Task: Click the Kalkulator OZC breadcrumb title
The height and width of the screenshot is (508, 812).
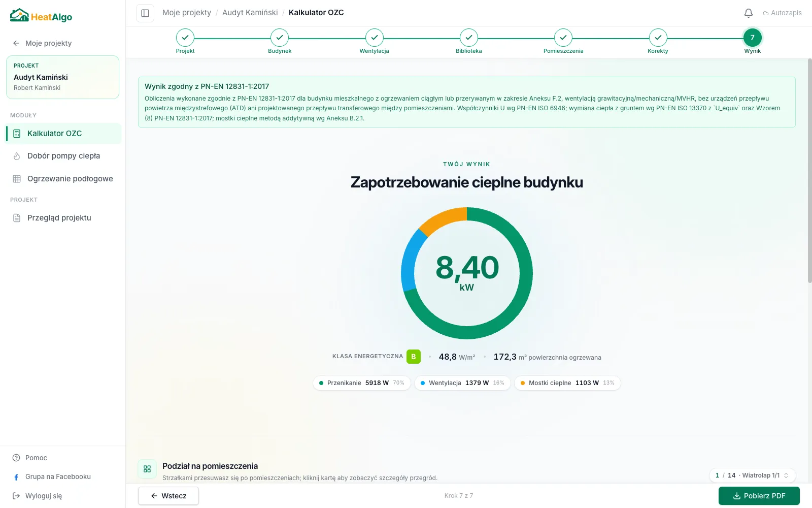Action: (316, 13)
